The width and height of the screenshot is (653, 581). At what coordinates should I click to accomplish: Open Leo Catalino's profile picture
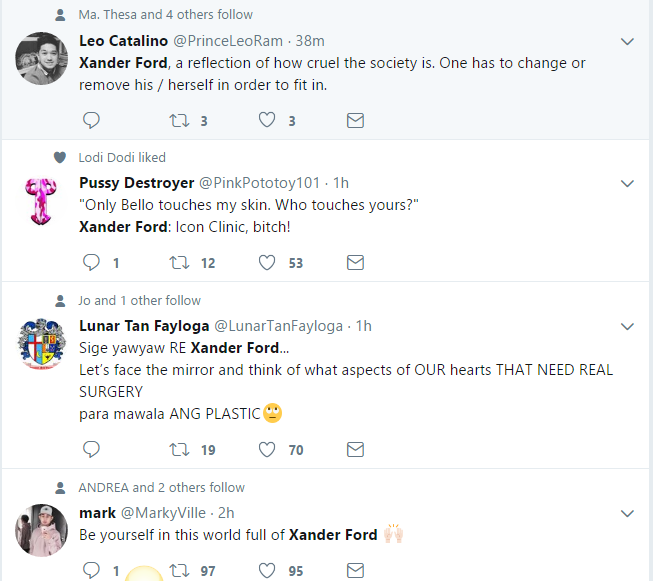(42, 60)
